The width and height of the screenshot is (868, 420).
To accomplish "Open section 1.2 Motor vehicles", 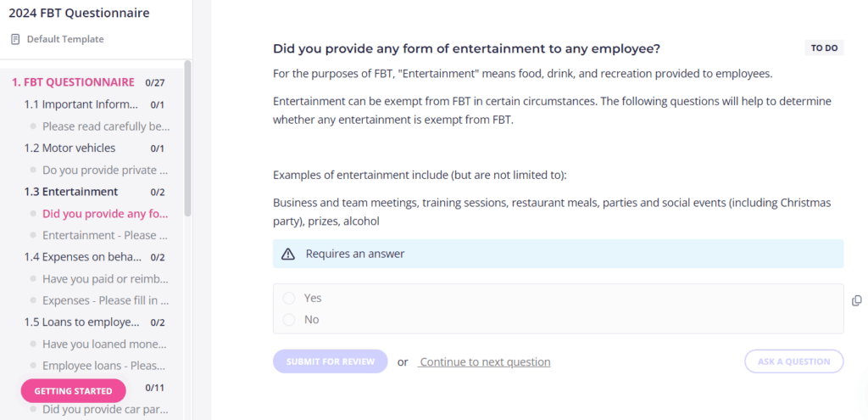I will pyautogui.click(x=70, y=148).
